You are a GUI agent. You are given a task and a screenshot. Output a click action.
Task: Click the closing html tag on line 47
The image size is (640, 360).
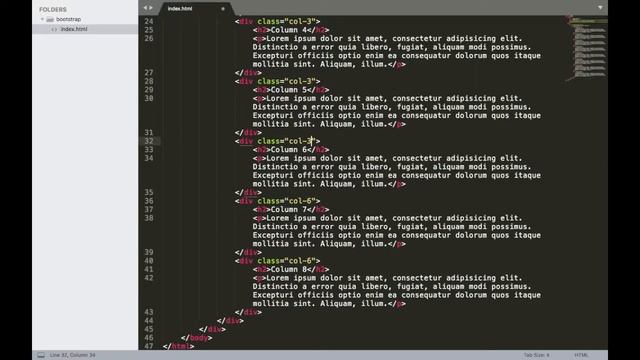[178, 346]
